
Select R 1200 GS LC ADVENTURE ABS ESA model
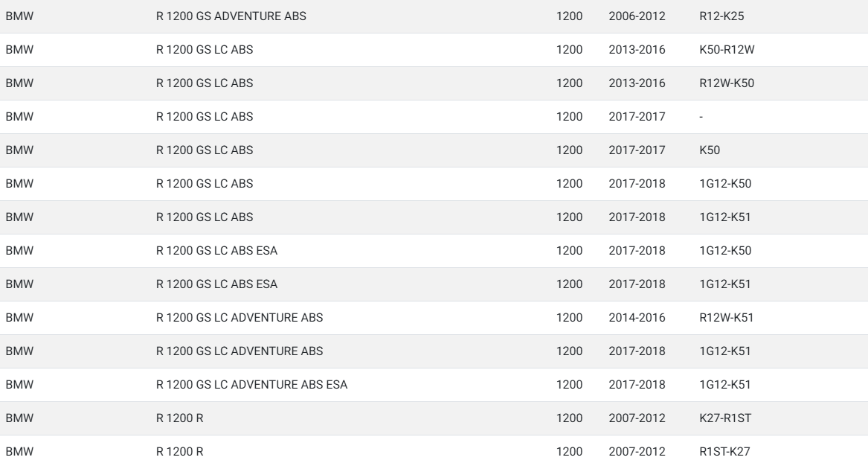[252, 385]
